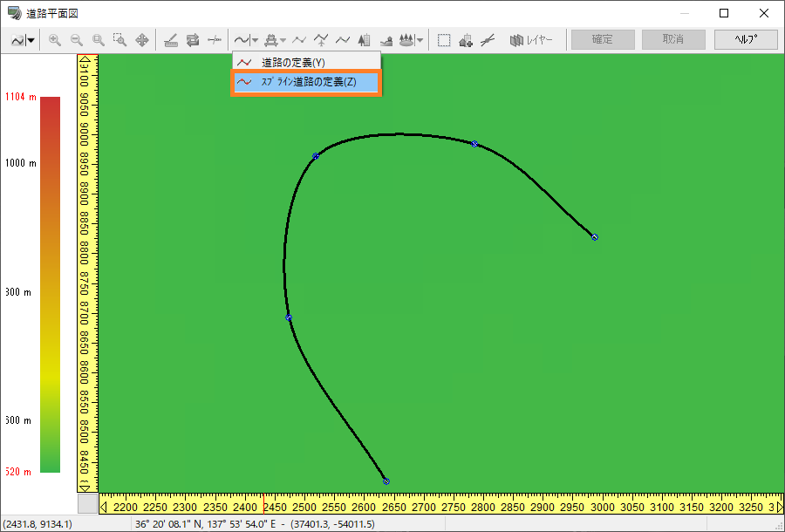Open the forest tool dropdown arrow
The height and width of the screenshot is (532, 785).
coord(420,40)
